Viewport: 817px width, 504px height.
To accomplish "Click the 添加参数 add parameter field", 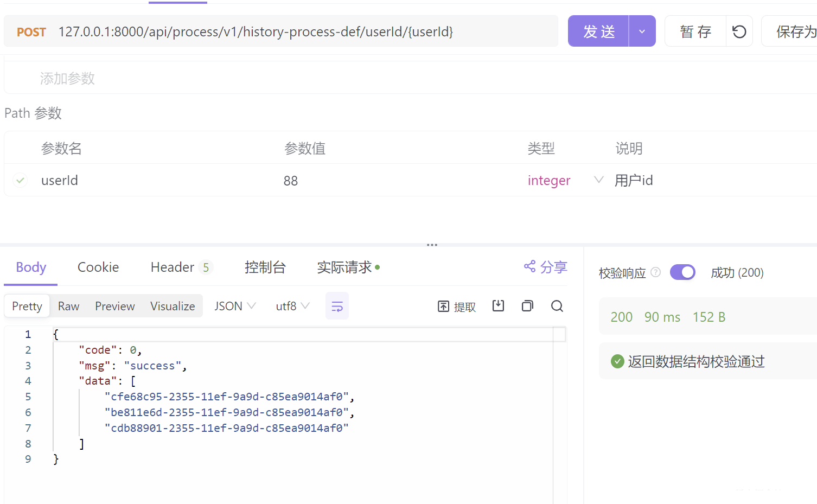I will point(67,79).
